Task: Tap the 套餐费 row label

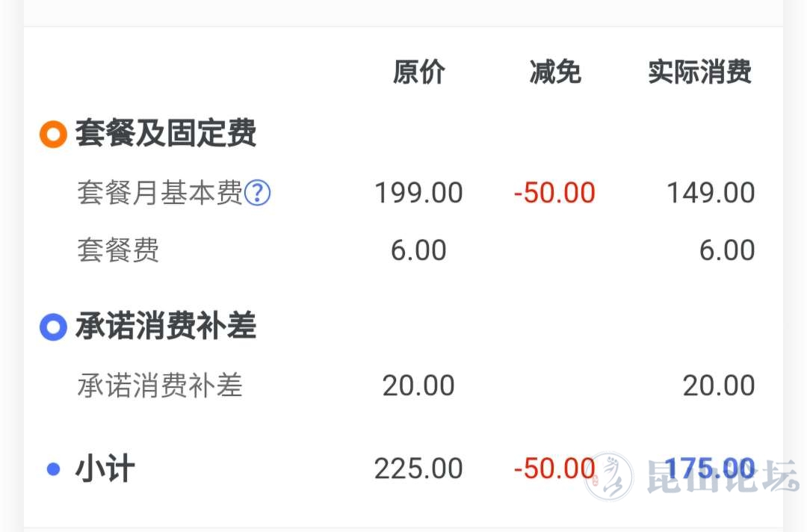Action: click(x=118, y=250)
